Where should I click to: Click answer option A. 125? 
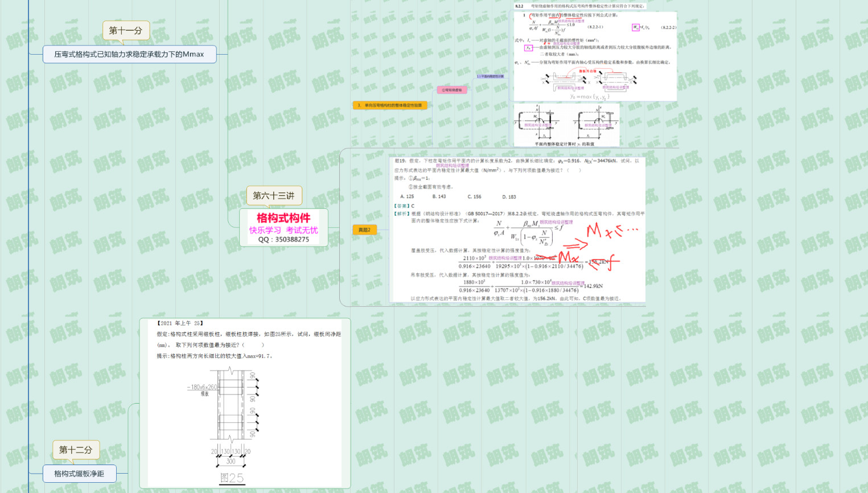click(407, 196)
